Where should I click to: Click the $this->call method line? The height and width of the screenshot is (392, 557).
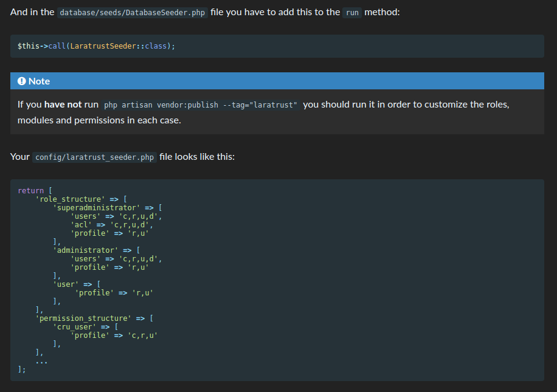click(97, 46)
